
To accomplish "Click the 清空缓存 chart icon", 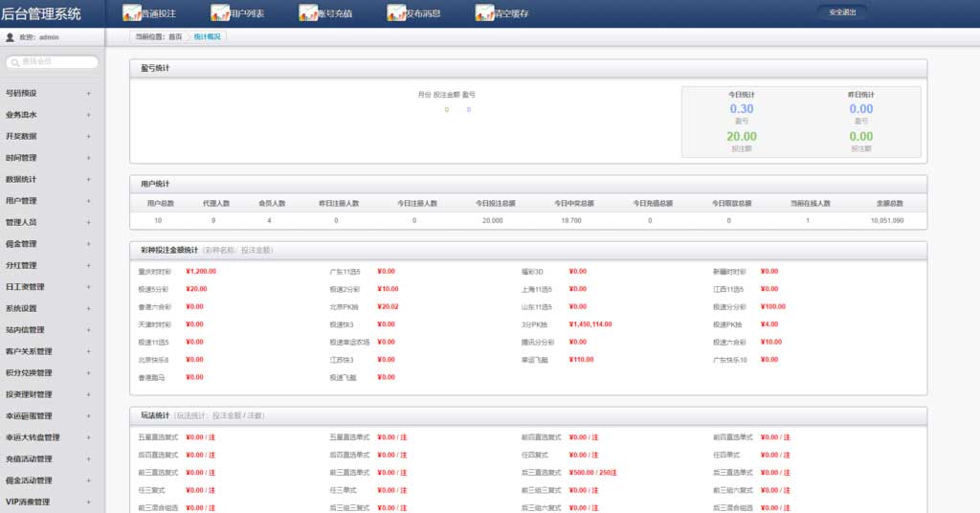I will point(484,13).
